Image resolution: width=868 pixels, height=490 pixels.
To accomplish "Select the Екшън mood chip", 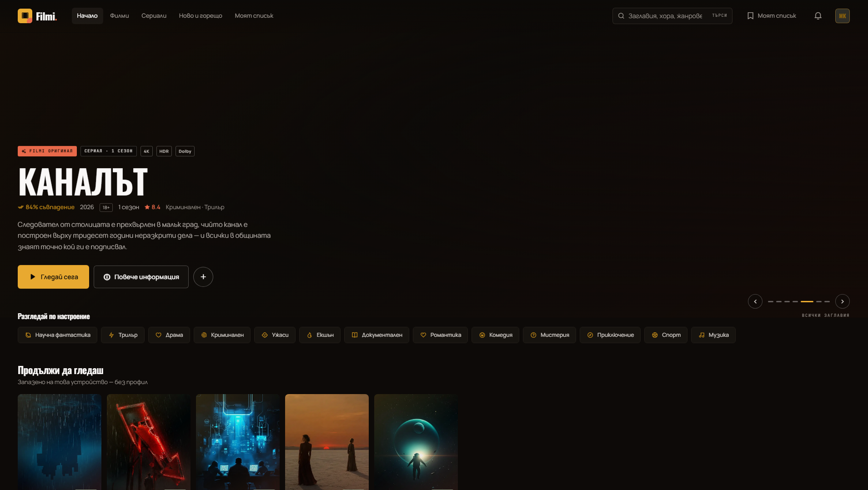I will click(320, 335).
